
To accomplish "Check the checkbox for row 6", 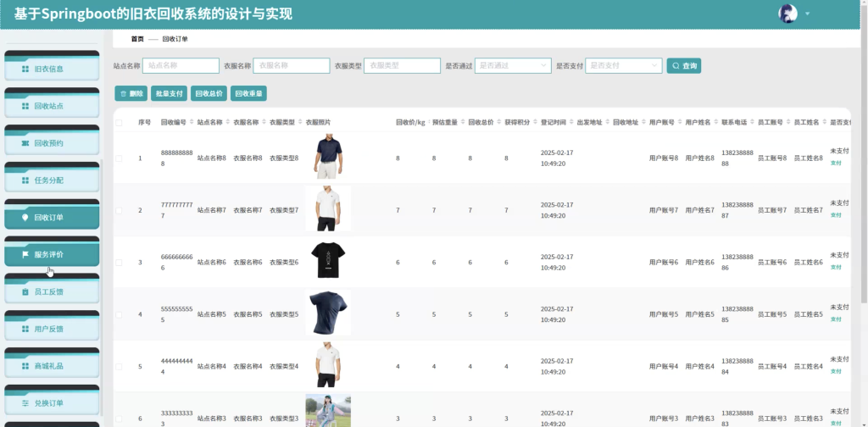I will tap(119, 419).
